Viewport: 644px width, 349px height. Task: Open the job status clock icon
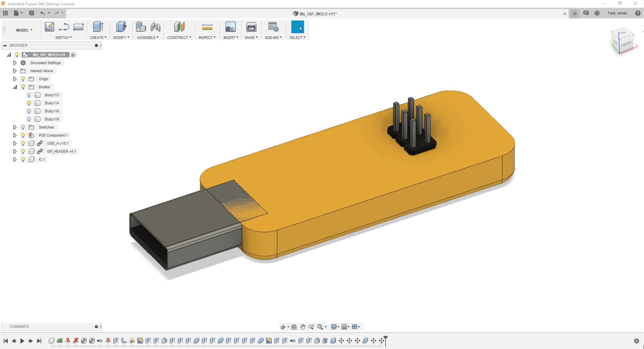pyautogui.click(x=597, y=13)
